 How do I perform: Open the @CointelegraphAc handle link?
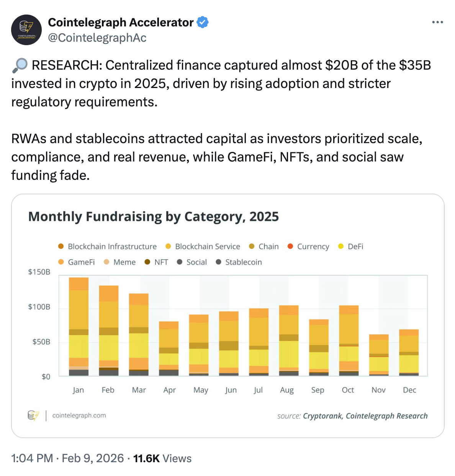[x=97, y=38]
